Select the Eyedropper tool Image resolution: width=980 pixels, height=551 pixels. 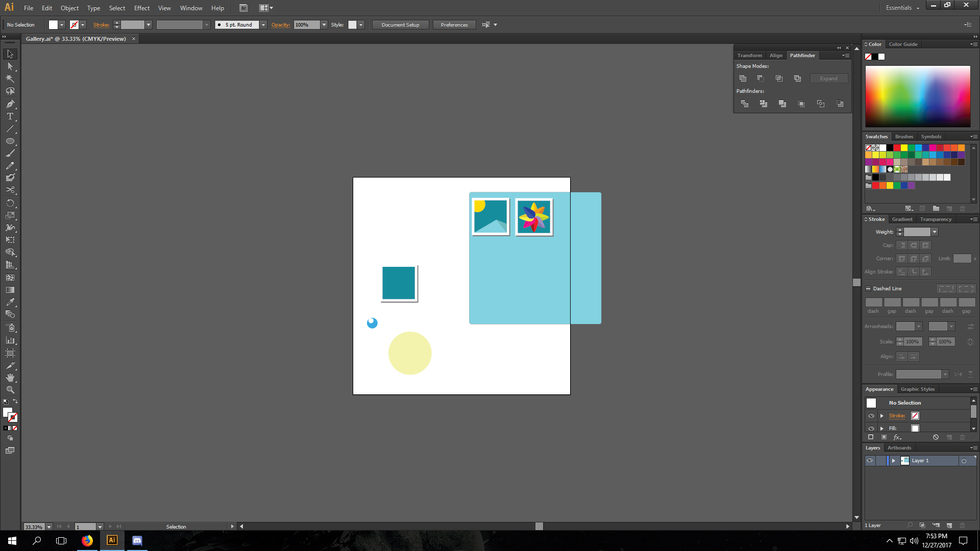[x=10, y=302]
